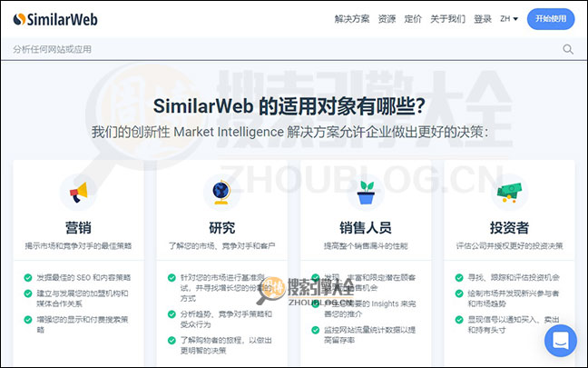Viewport: 588px width, 368px height.
Task: Click the globe icon above 研究
Action: tap(221, 193)
